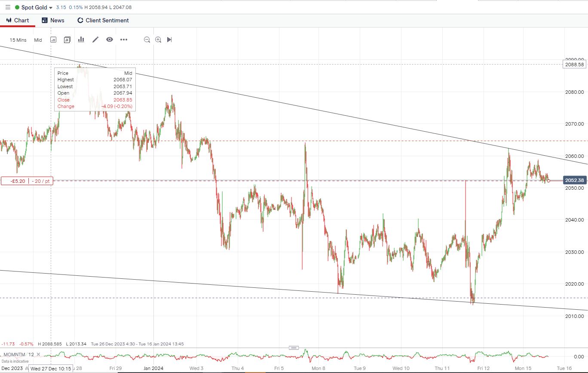Image resolution: width=588 pixels, height=373 pixels.
Task: Expand the Spot Gold market dropdown
Action: click(51, 8)
